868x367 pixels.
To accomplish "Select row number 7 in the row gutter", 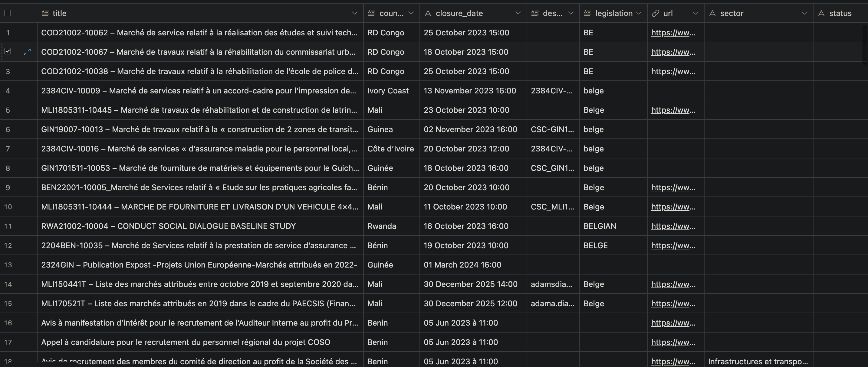I will [x=8, y=149].
